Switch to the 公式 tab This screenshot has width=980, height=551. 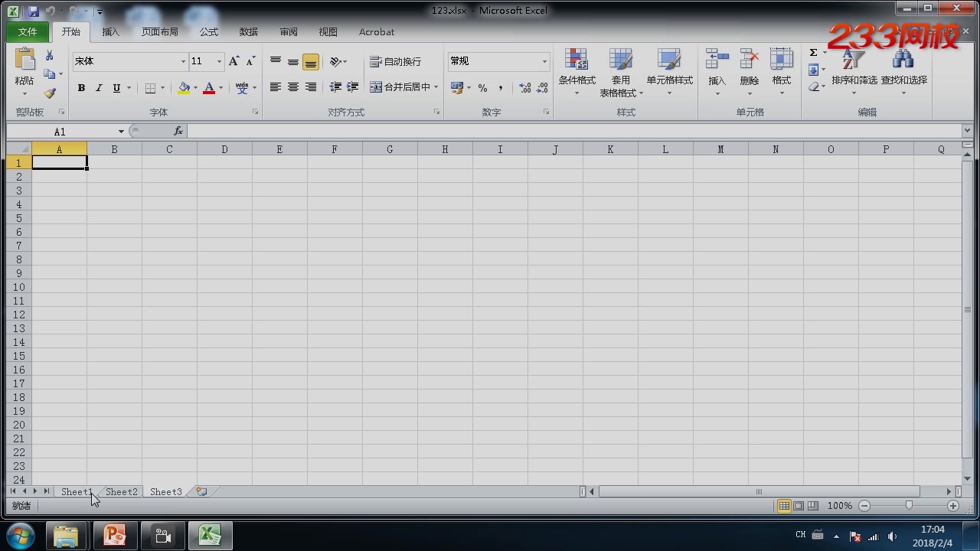tap(209, 32)
